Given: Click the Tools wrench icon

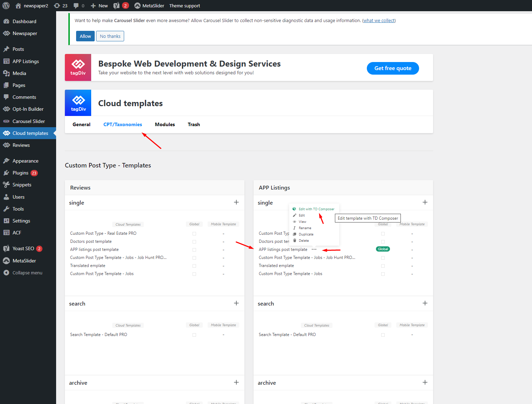Looking at the screenshot, I should 6,209.
